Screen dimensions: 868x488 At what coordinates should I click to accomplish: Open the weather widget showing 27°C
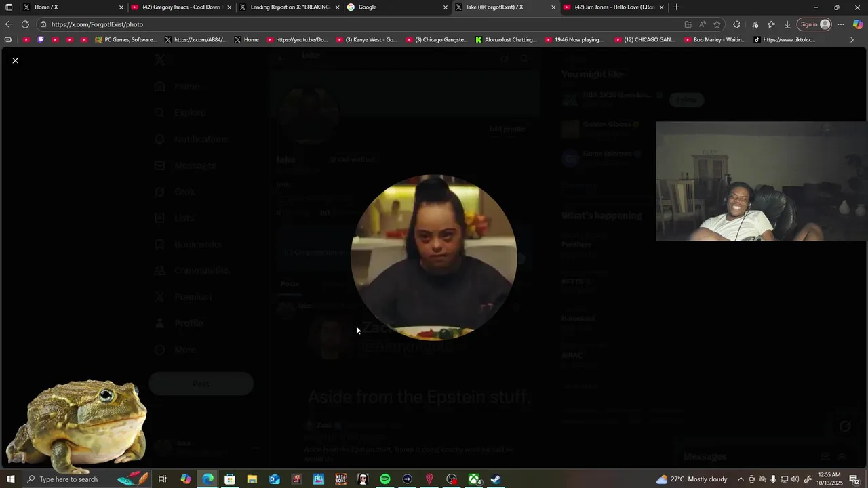(x=691, y=479)
